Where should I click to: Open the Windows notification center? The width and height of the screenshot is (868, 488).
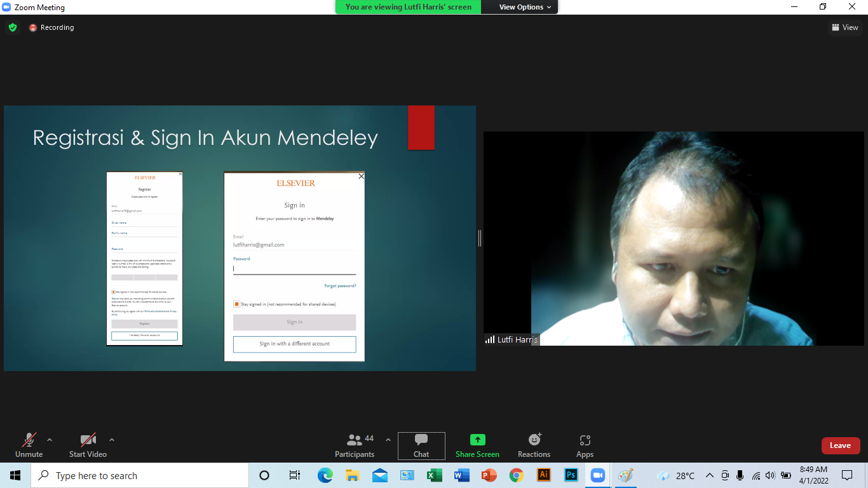847,475
